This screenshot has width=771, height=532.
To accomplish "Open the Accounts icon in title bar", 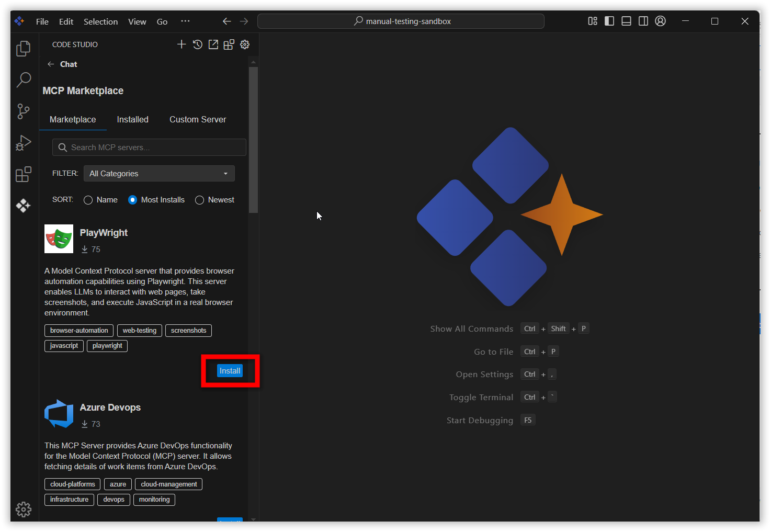I will pos(661,21).
